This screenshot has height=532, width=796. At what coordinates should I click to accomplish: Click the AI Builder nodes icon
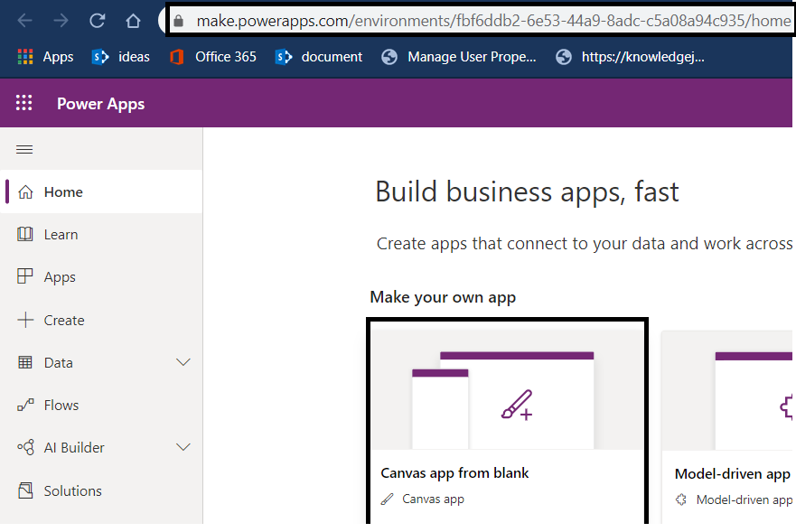[25, 447]
